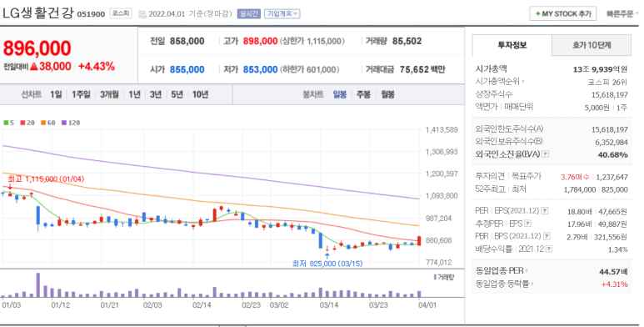Click the 거래량 volume legend
The image size is (644, 327).
coord(444,277)
